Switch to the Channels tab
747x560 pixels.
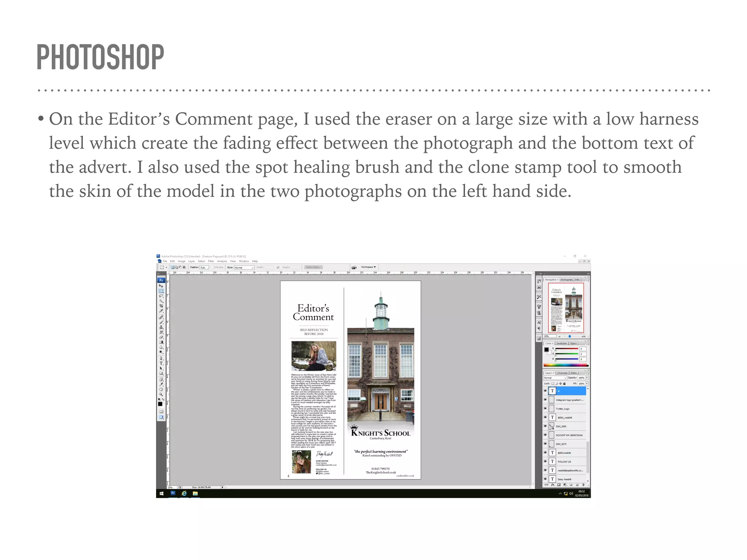pos(562,373)
